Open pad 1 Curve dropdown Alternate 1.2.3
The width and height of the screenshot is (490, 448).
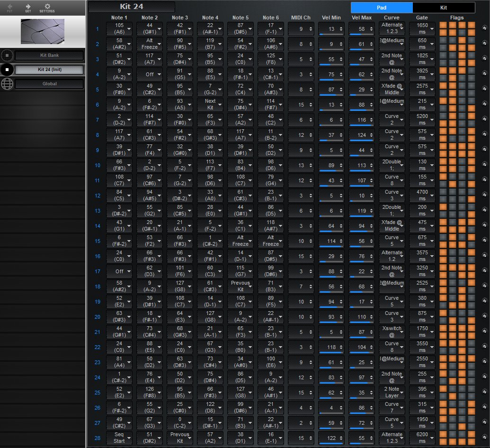click(x=392, y=28)
